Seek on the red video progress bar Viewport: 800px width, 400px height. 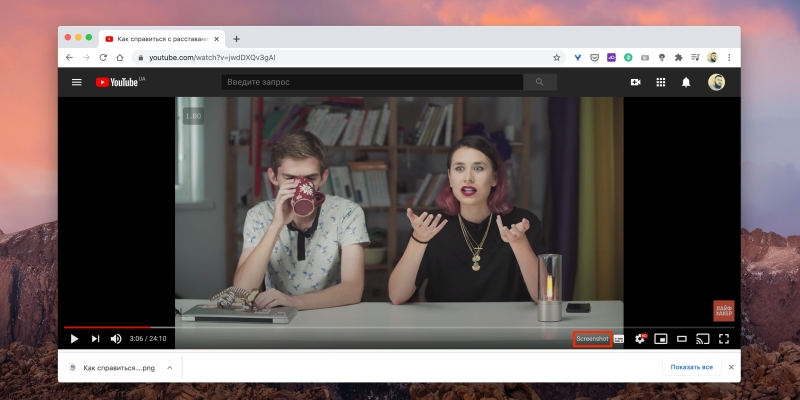pos(107,327)
